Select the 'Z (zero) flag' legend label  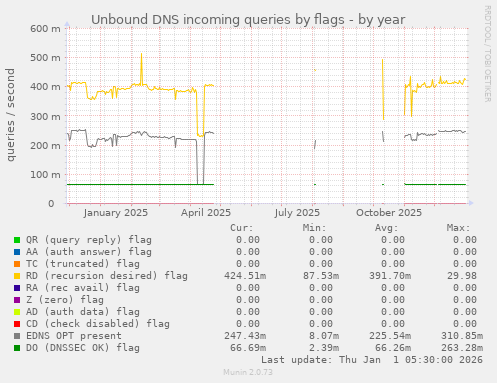tap(65, 300)
